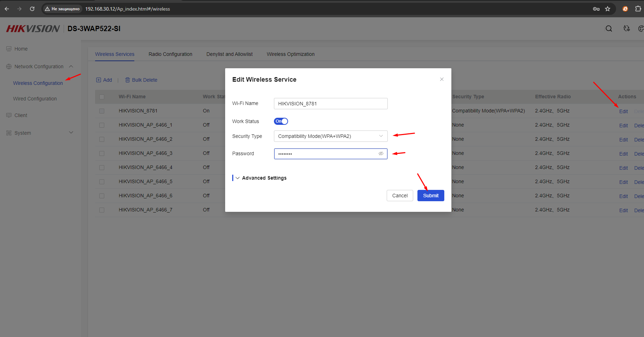Check the box for HIKVISION_AP_6466_1 row
The image size is (644, 337).
tap(102, 125)
